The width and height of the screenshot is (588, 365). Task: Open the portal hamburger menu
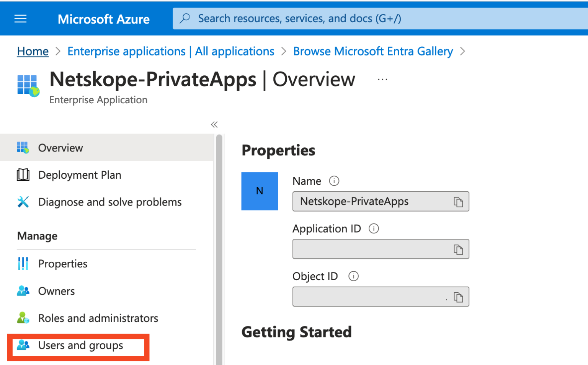[20, 18]
